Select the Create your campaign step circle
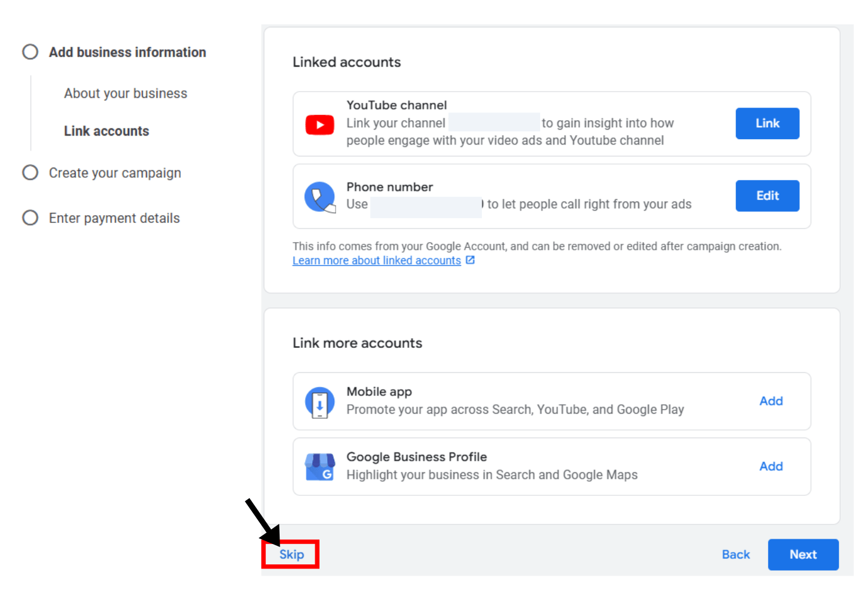The image size is (865, 616). click(x=30, y=172)
